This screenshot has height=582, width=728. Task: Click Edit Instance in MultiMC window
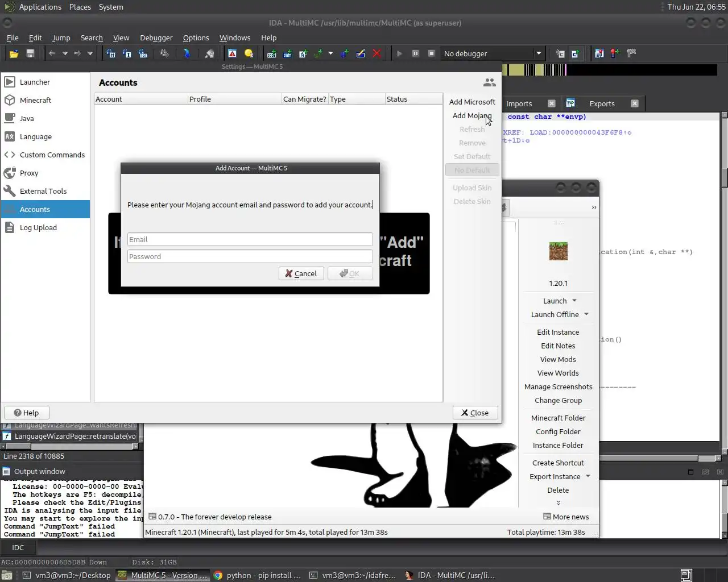558,332
